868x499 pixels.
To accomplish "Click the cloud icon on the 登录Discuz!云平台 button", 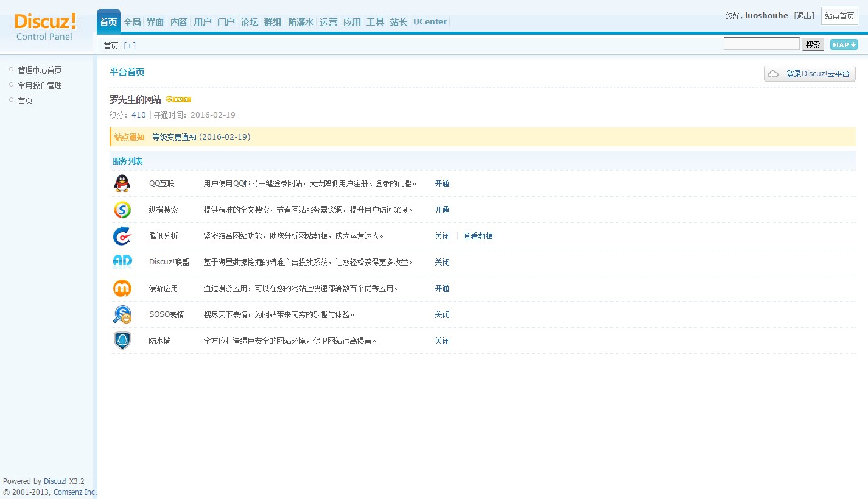I will (773, 74).
